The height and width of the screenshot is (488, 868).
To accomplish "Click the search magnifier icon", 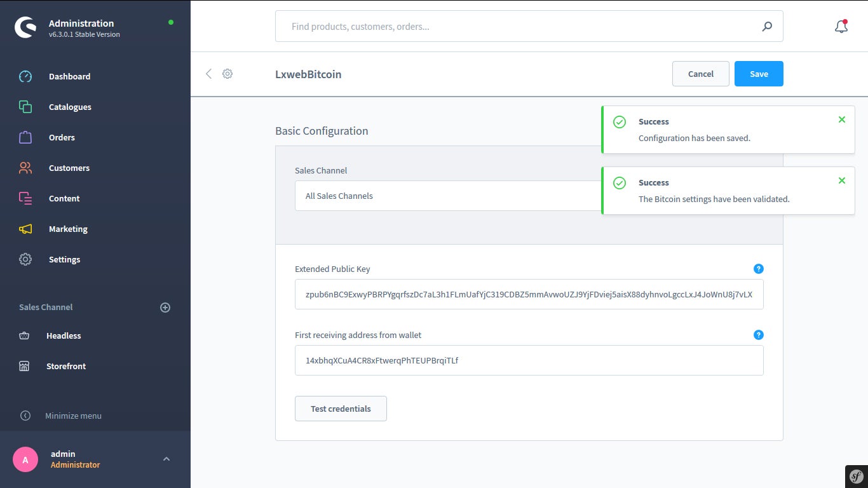I will 767,27.
